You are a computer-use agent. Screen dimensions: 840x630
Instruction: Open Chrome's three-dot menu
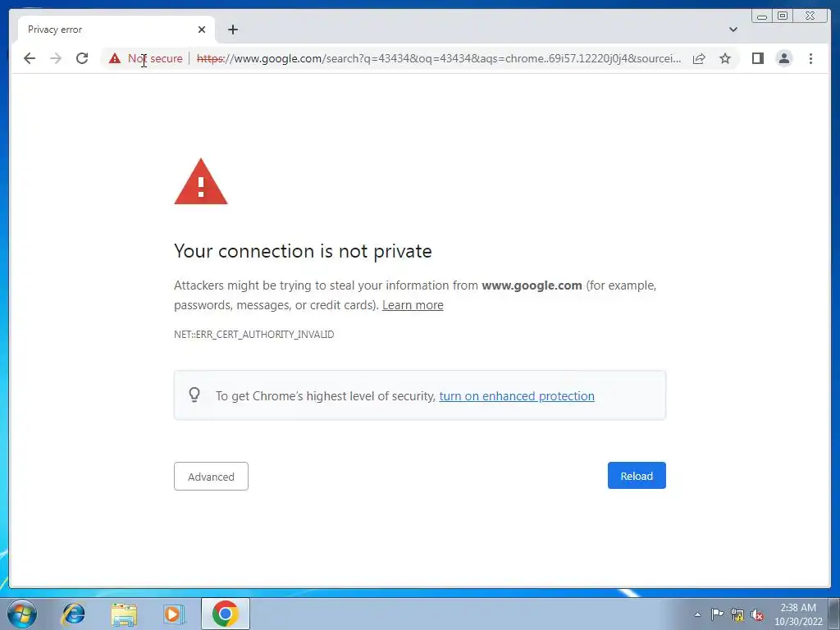810,58
